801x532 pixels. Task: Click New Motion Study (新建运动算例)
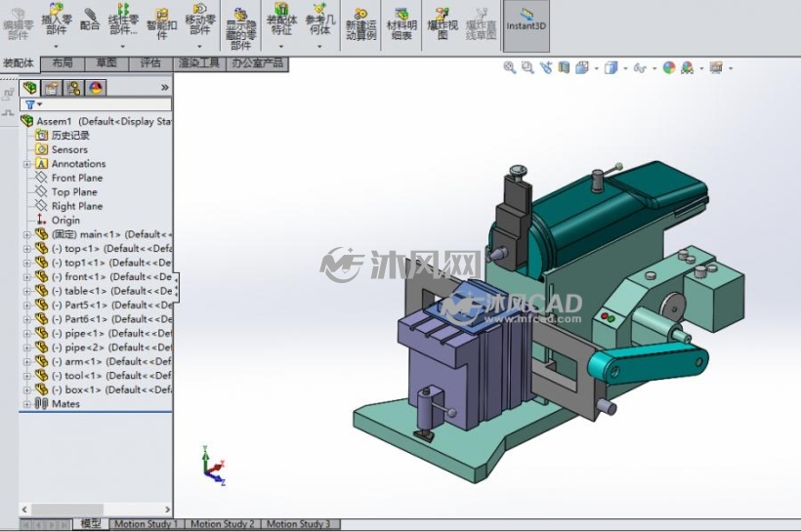point(360,24)
